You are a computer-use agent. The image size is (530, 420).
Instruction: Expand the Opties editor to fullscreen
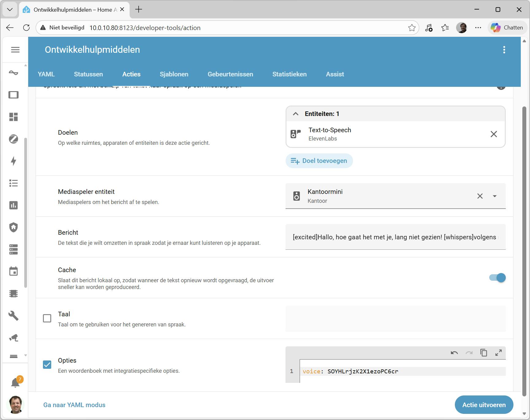tap(498, 353)
